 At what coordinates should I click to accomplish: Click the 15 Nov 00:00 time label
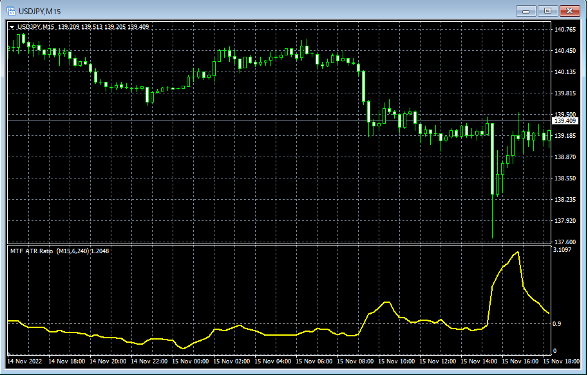191,361
